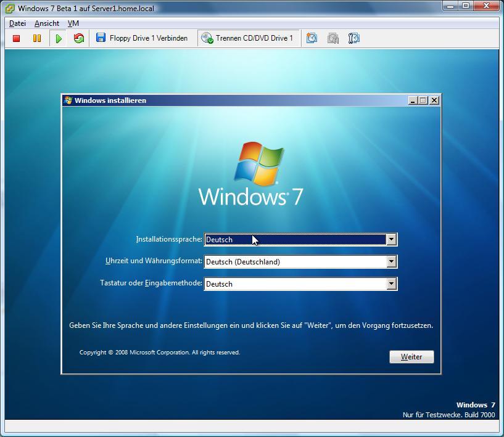Open the VM menu

73,23
